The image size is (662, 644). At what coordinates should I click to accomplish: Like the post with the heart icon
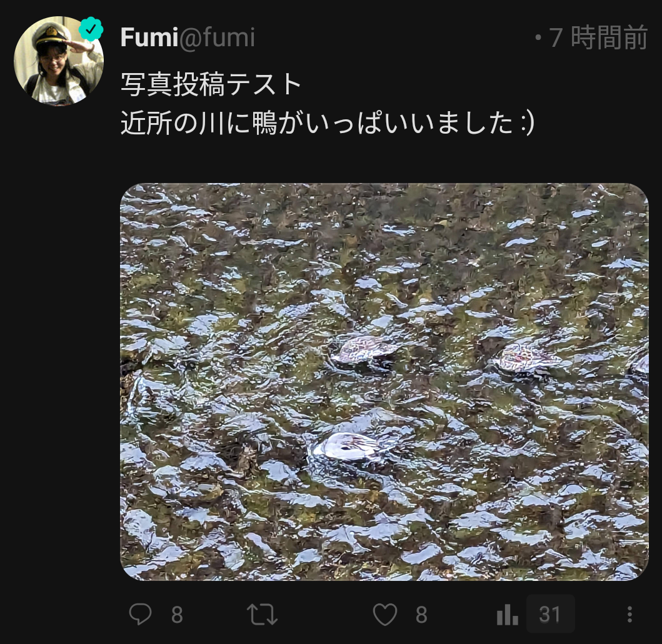tap(385, 615)
